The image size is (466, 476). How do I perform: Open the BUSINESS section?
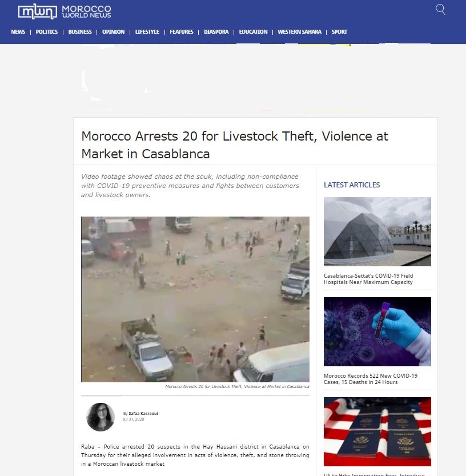click(80, 32)
